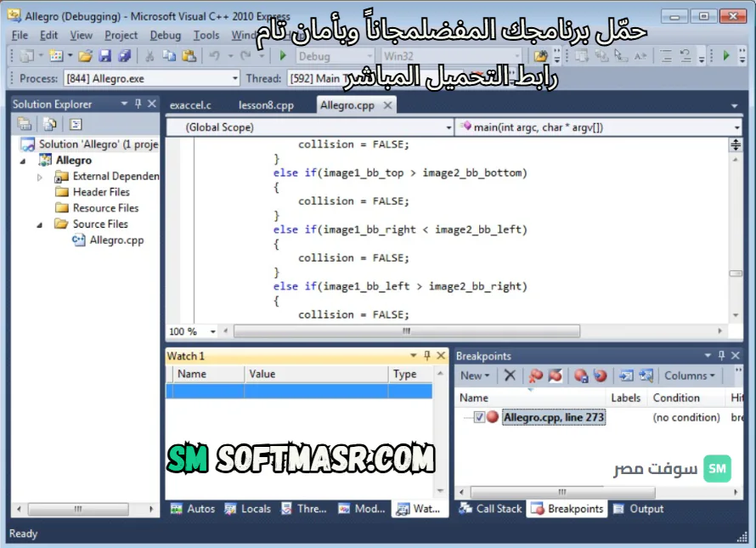Click the New Project toolbar icon
This screenshot has width=756, height=548.
[26, 56]
